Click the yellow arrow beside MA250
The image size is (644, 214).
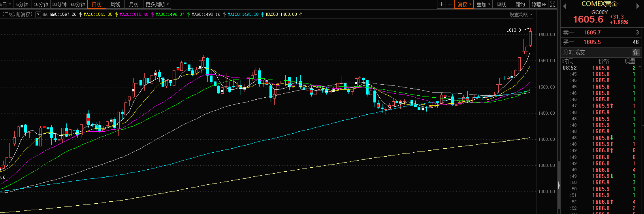pyautogui.click(x=301, y=14)
